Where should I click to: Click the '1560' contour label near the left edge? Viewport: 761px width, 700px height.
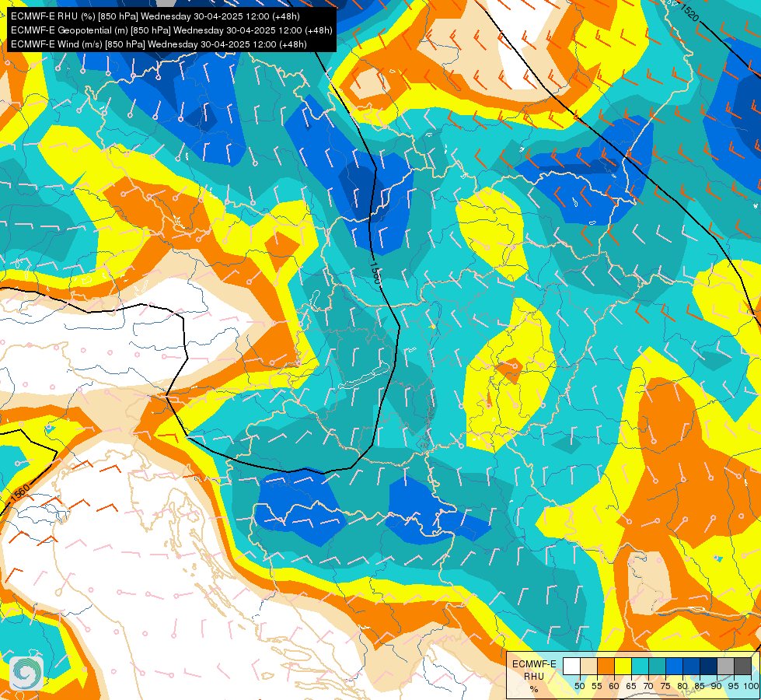(x=20, y=493)
